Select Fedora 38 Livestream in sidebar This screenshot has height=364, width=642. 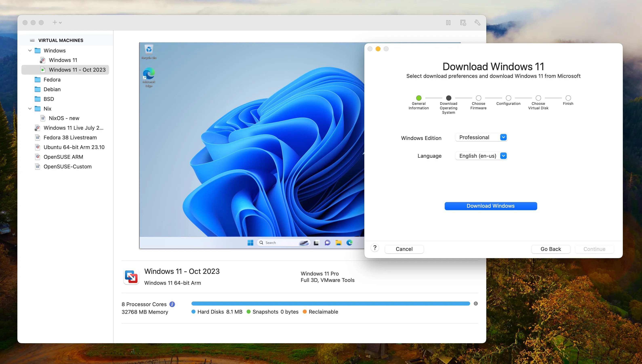[x=70, y=138]
